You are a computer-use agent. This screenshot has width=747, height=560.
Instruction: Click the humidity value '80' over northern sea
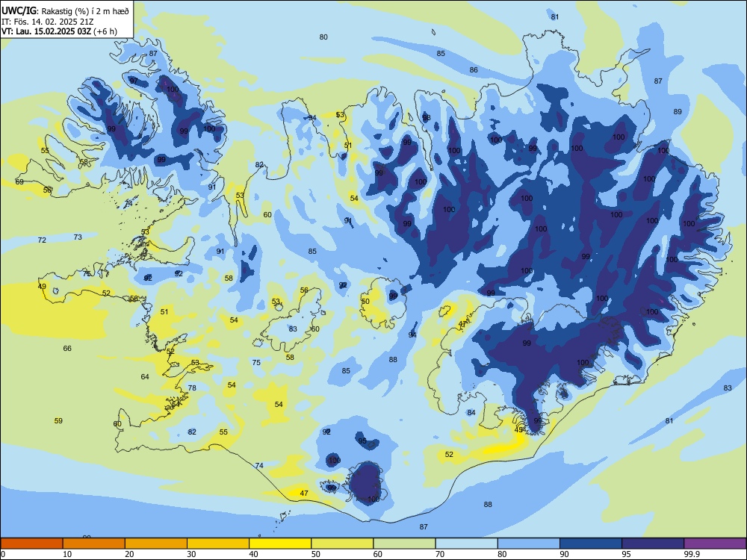tap(323, 37)
